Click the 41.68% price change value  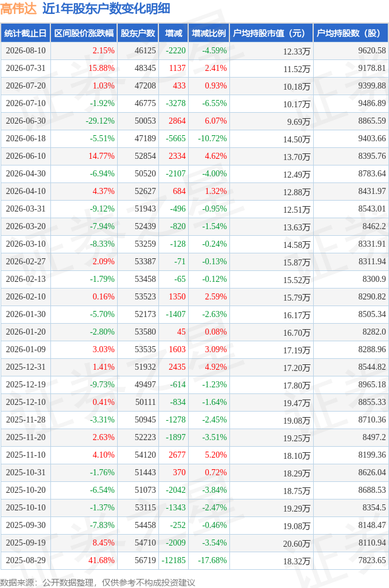[x=101, y=560]
